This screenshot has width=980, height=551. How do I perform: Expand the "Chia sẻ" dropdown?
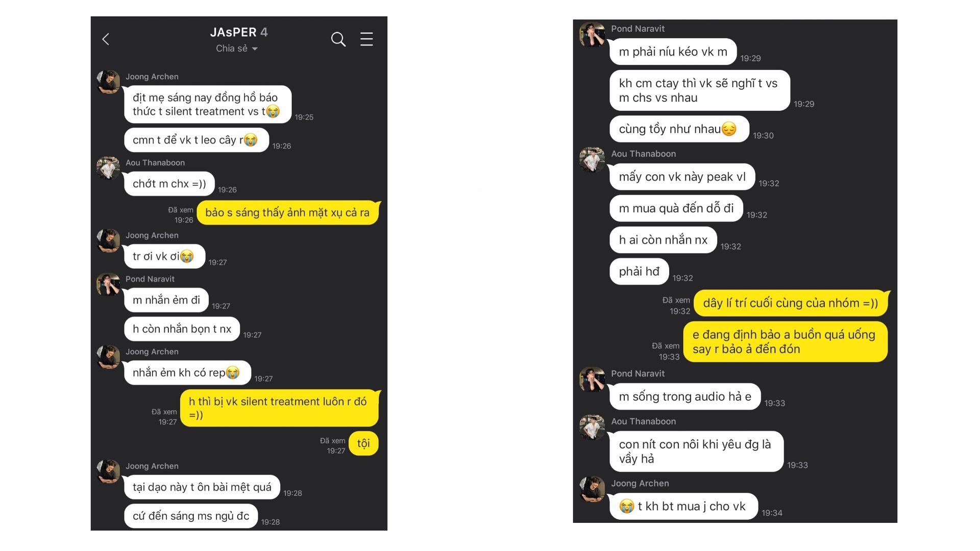tap(236, 49)
